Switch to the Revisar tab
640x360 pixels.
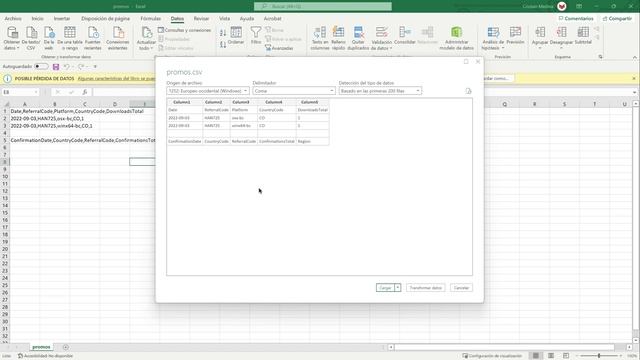pyautogui.click(x=201, y=19)
